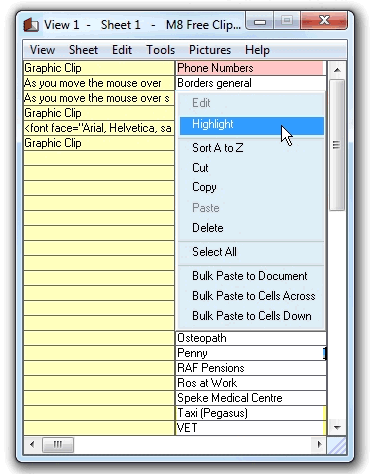371x474 pixels.
Task: Choose Highlight from the context menu
Action: click(252, 126)
